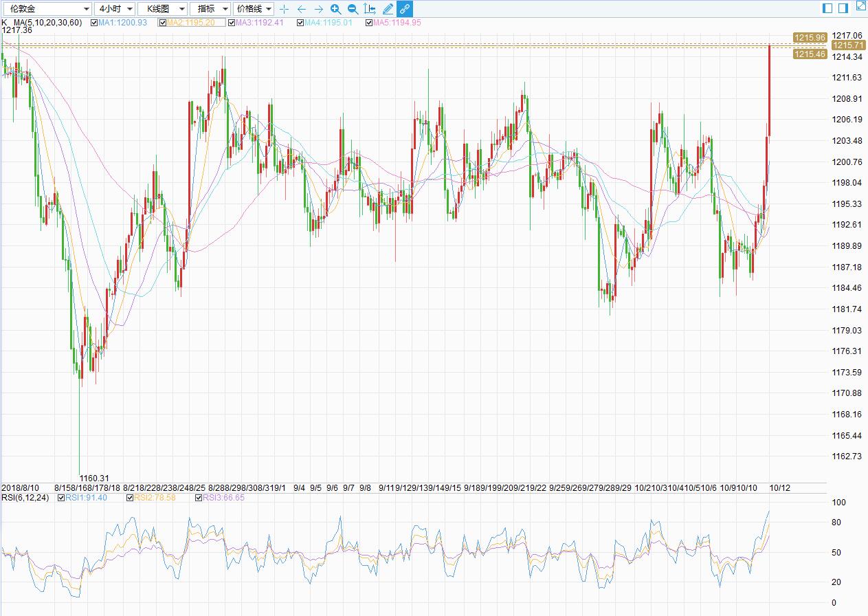Switch to split panel layout icon
This screenshot has height=616, width=868.
tap(827, 8)
